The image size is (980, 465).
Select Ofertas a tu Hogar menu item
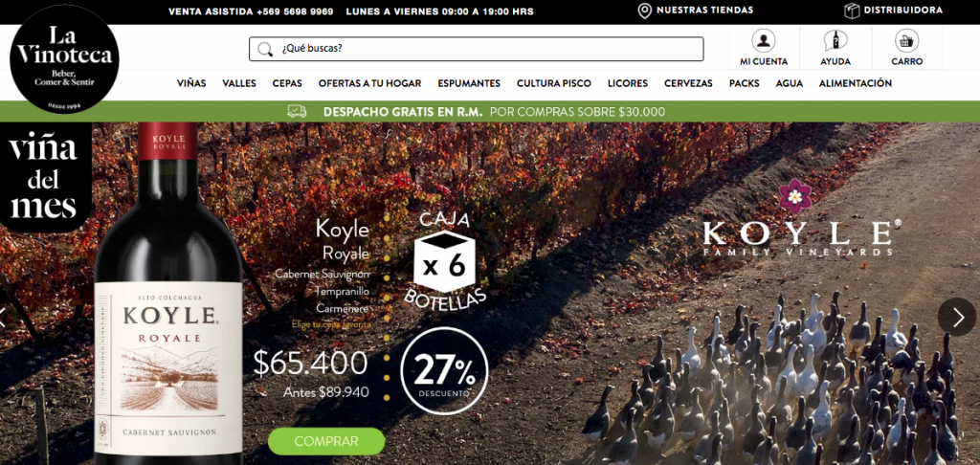pos(370,83)
